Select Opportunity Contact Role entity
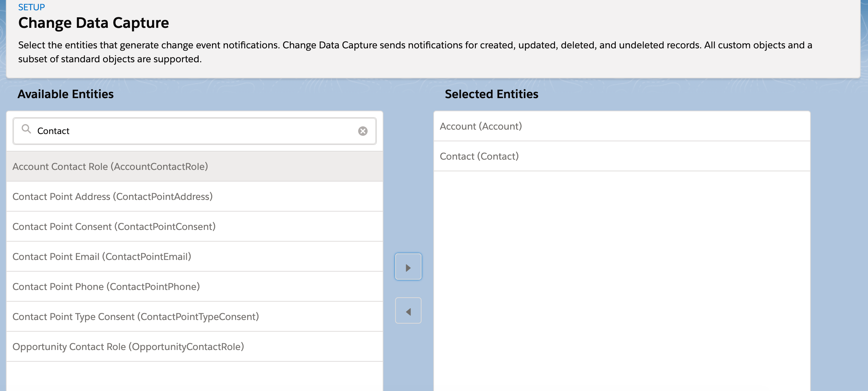868x391 pixels. [x=128, y=347]
